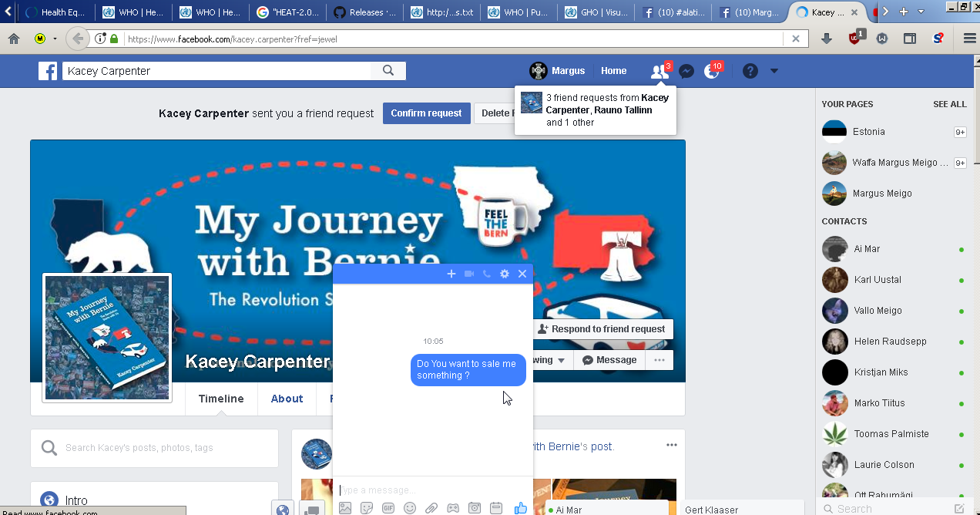Open chat options gear
980x515 pixels.
click(x=505, y=274)
